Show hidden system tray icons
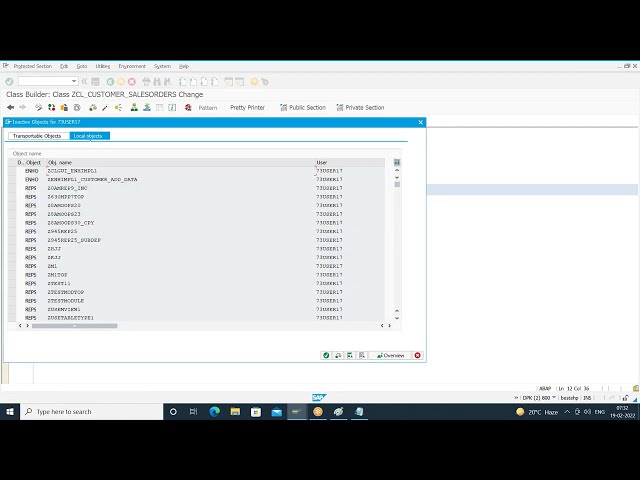This screenshot has height=480, width=640. [x=567, y=412]
